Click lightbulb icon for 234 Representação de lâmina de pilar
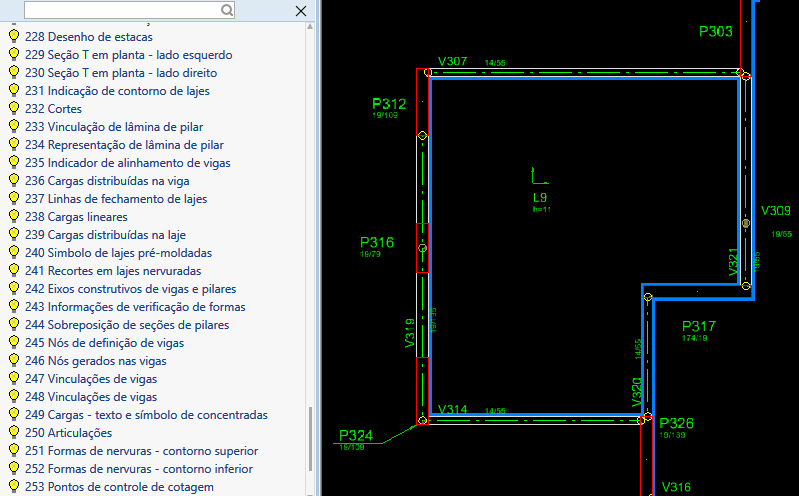Viewport: 799px width, 496px height. point(14,145)
